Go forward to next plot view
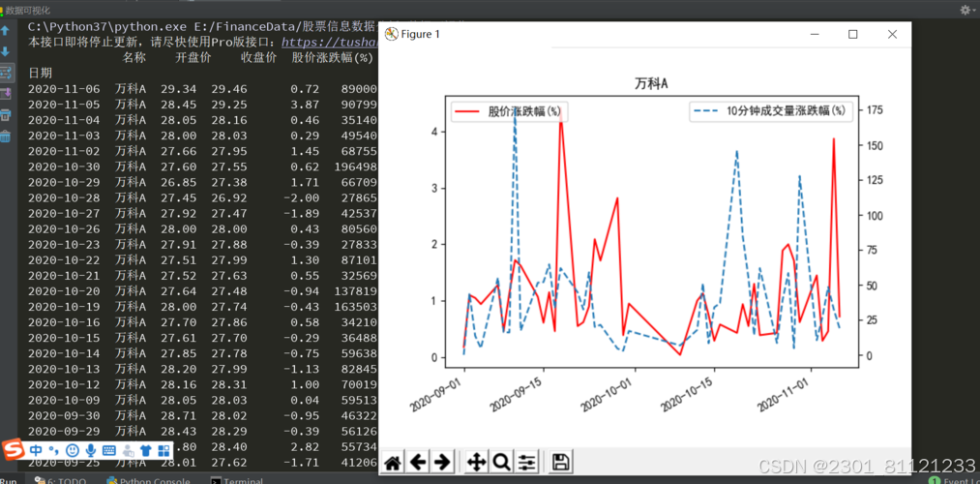The height and width of the screenshot is (484, 980). [x=441, y=462]
